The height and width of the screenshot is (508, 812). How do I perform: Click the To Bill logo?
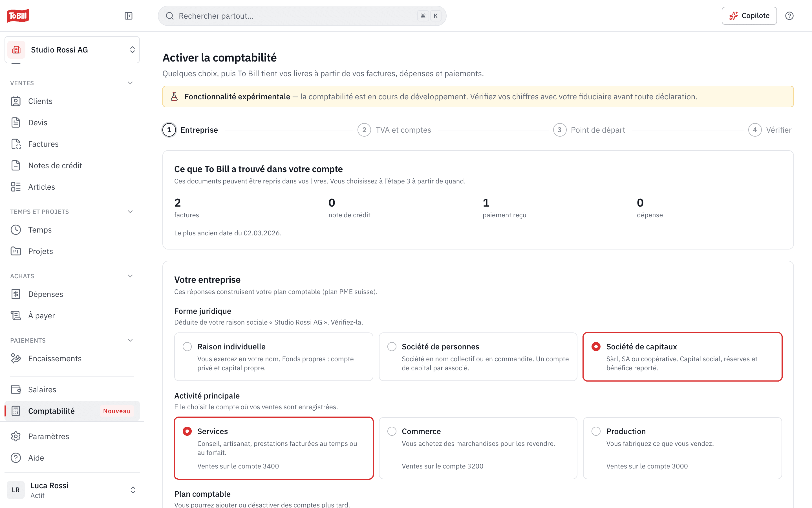point(18,16)
